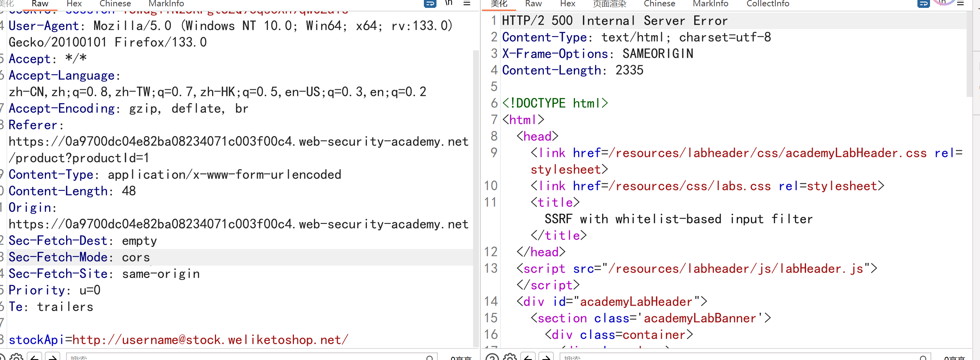
Task: Open the response panel hamburger options menu
Action: (960, 3)
